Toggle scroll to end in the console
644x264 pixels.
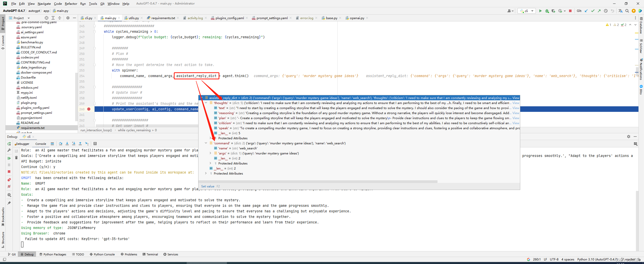pyautogui.click(x=16, y=151)
